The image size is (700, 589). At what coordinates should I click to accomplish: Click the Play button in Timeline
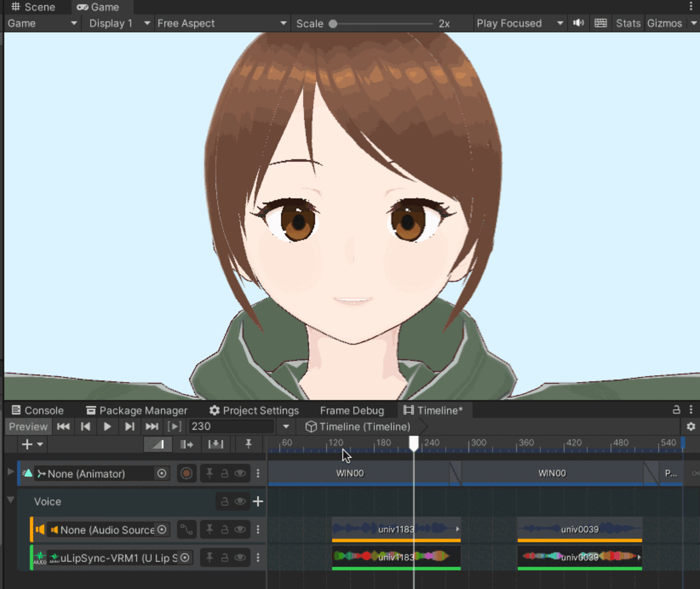tap(107, 426)
